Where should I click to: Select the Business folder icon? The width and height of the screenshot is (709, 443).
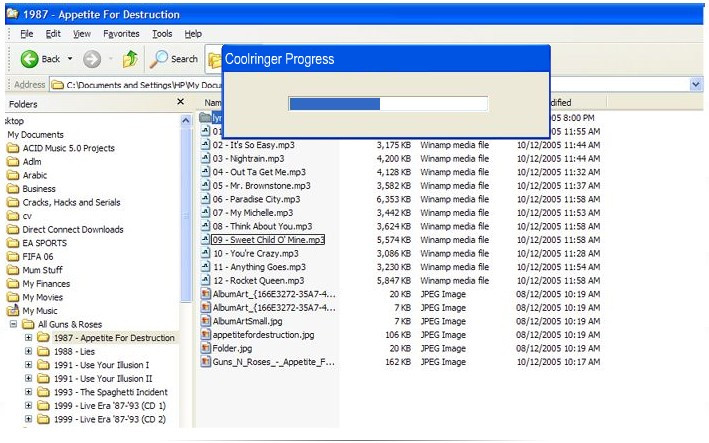coord(13,189)
